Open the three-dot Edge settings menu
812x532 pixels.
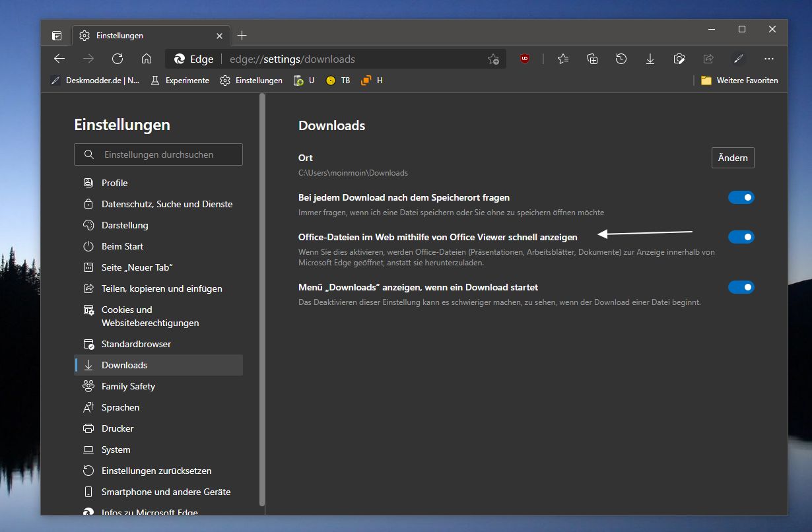click(768, 59)
